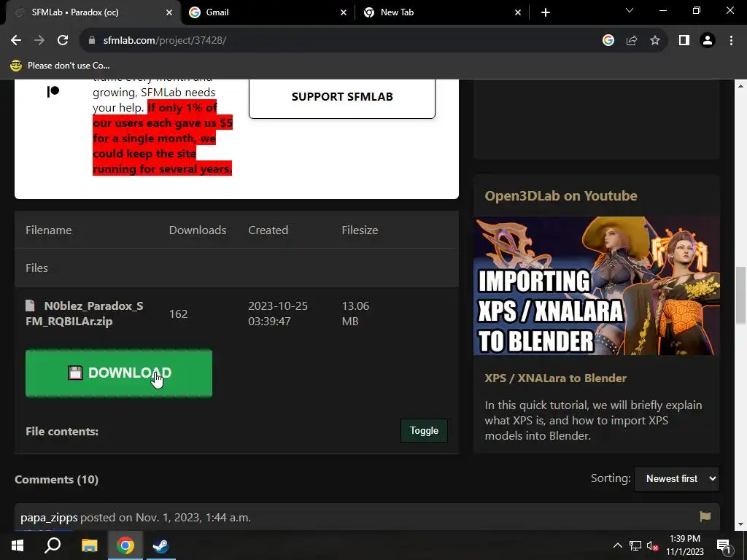This screenshot has height=560, width=747.
Task: Open the 'Please don't use Co...' bookmark
Action: (x=60, y=65)
